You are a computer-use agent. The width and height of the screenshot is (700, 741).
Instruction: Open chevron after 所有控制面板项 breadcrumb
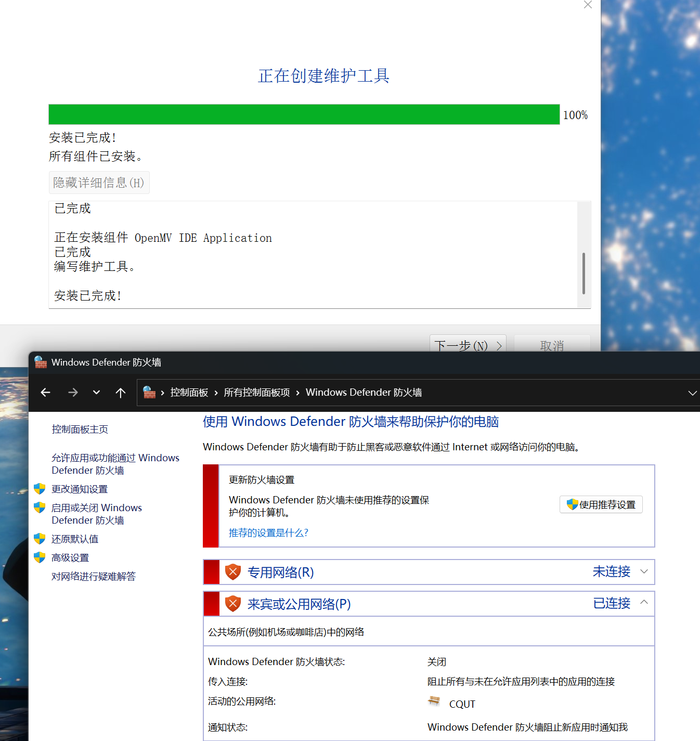click(x=297, y=393)
